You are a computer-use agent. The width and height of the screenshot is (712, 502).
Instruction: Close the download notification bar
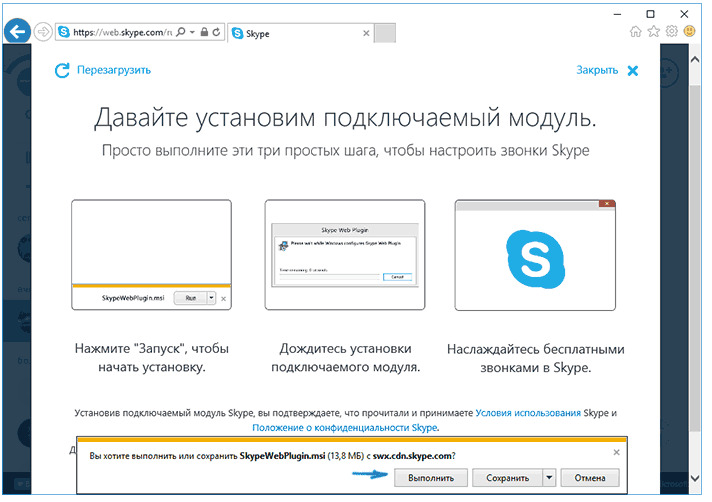click(616, 452)
